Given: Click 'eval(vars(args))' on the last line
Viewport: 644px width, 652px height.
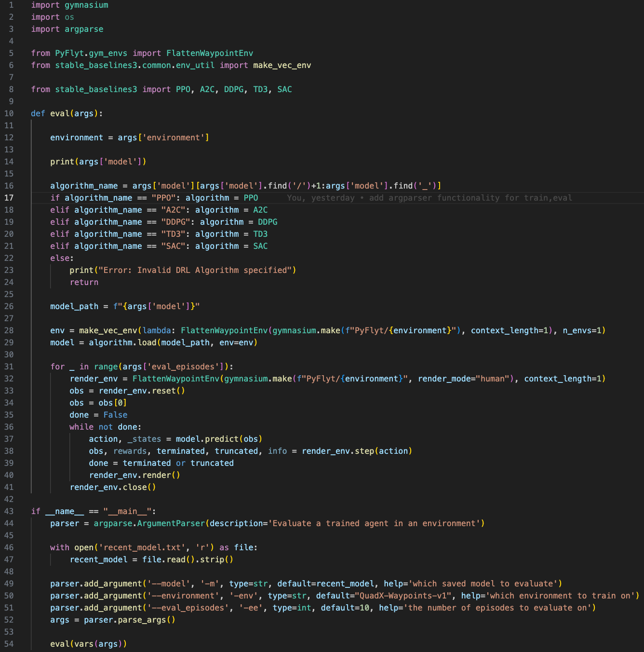Looking at the screenshot, I should coord(89,644).
